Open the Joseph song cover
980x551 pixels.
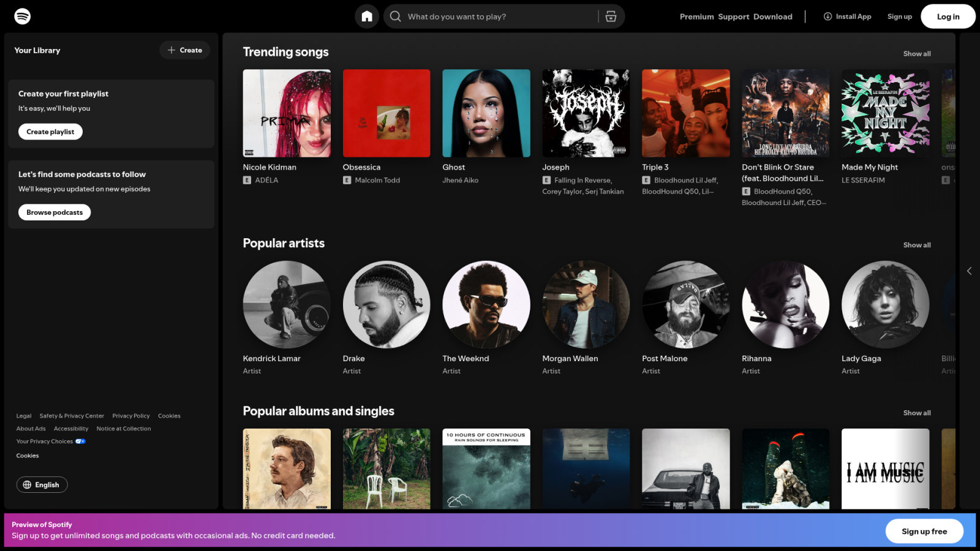point(586,113)
